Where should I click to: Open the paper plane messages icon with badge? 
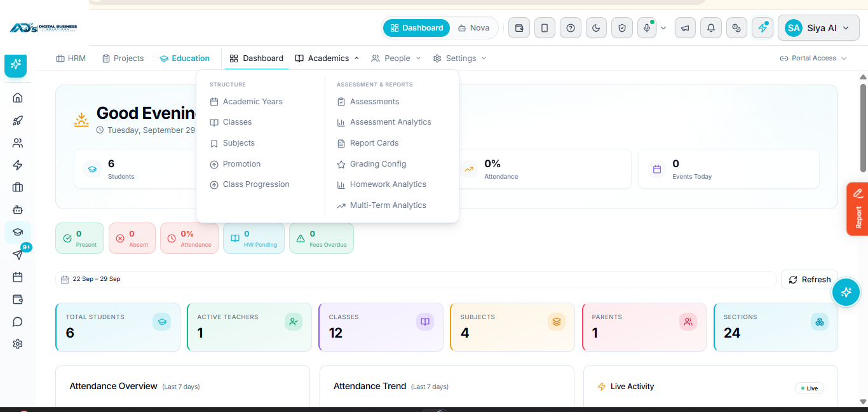(18, 254)
